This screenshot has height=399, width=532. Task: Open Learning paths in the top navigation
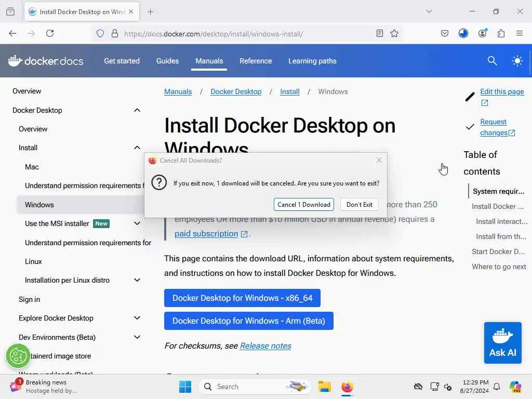coord(312,61)
